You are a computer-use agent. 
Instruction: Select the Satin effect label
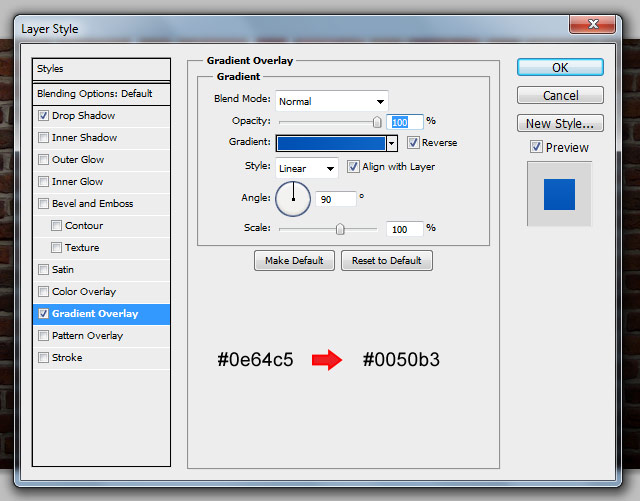[x=63, y=269]
